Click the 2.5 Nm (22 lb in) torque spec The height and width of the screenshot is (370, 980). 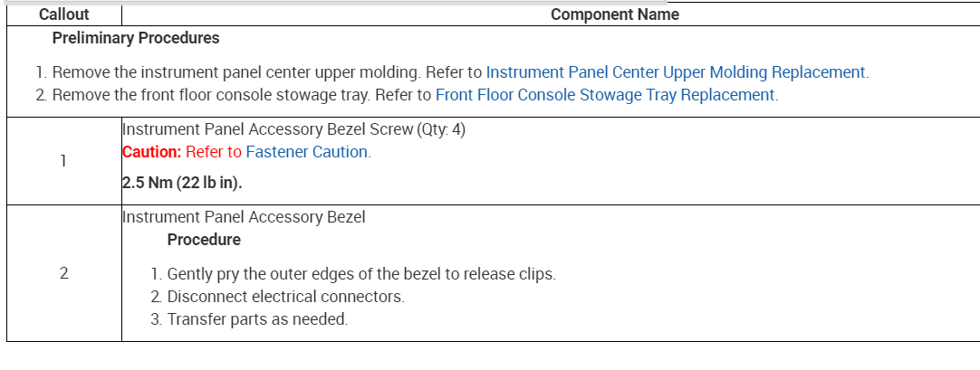pyautogui.click(x=182, y=185)
